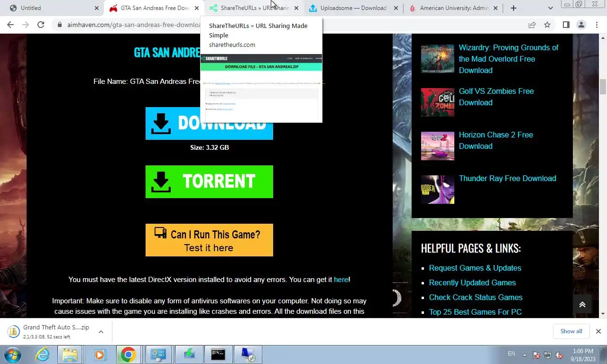Close the GTA San Andreas tab
Viewport: 607px width, 364px height.
pyautogui.click(x=197, y=8)
